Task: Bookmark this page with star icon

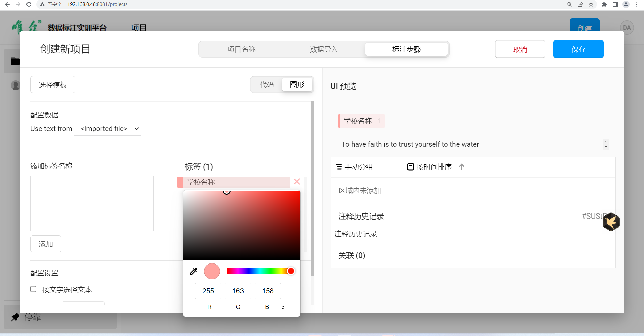Action: coord(591,4)
